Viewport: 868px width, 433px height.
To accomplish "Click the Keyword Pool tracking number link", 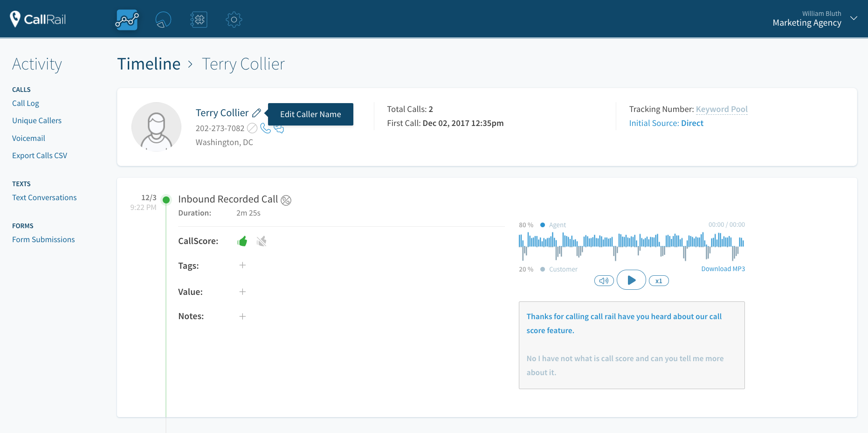I will tap(722, 109).
